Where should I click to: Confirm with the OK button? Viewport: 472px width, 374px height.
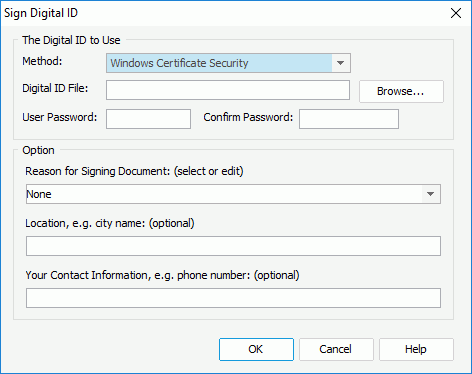(256, 349)
